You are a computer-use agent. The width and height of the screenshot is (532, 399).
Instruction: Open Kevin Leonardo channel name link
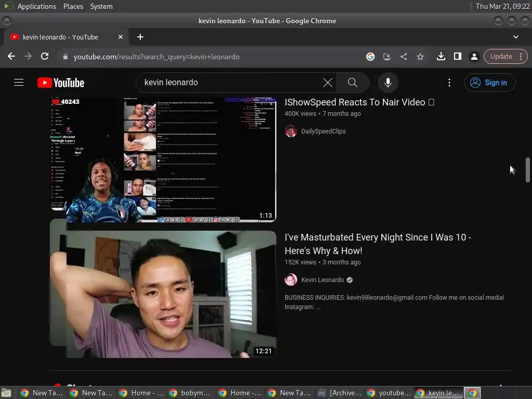pos(322,280)
